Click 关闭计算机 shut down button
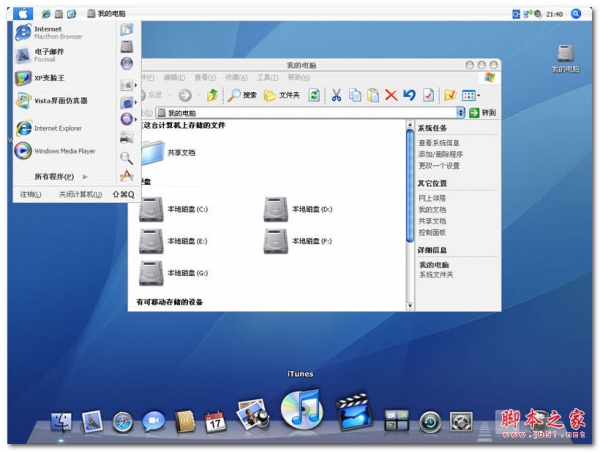The width and height of the screenshot is (600, 452). [80, 194]
